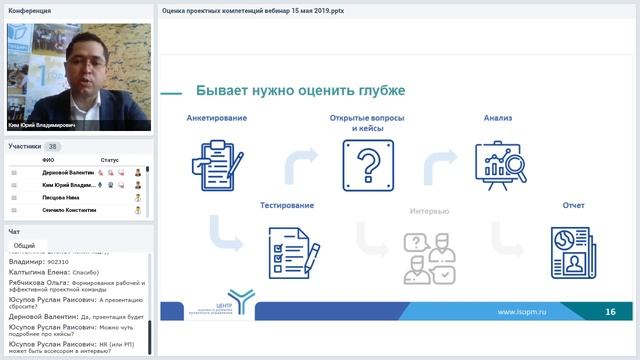Viewport: 640px width, 360px height.
Task: Click the presenter name label Ким Юрий Владимирович
Action: point(42,125)
